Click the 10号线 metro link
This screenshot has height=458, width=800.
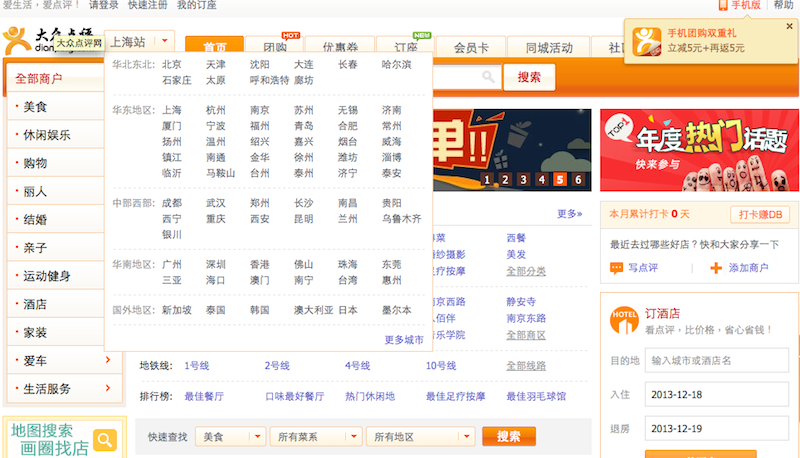(x=441, y=366)
